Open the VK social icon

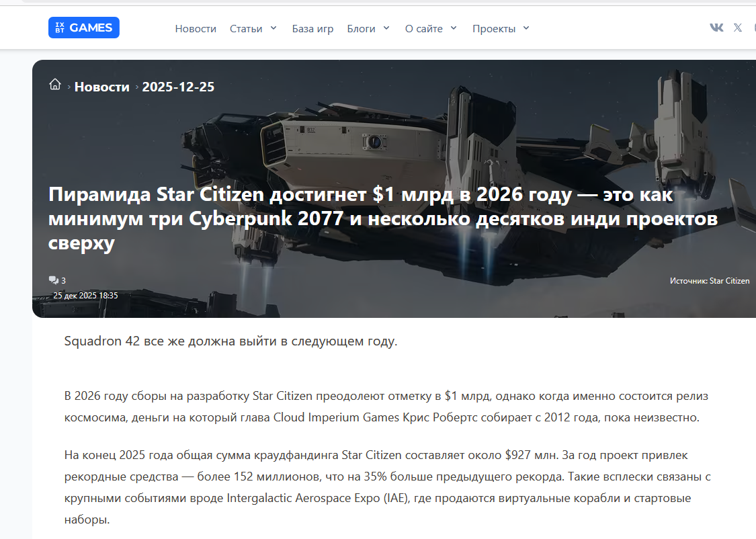[716, 28]
